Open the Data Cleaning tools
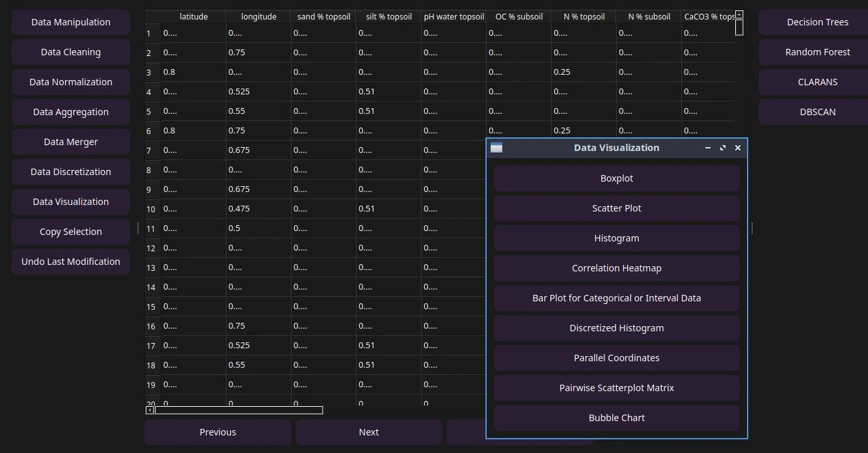This screenshot has width=868, height=453. [71, 52]
